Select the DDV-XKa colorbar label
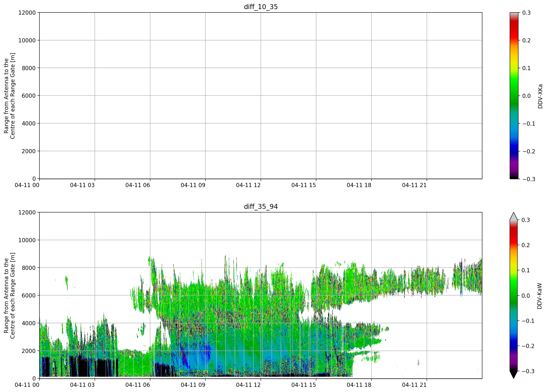 tap(540, 96)
